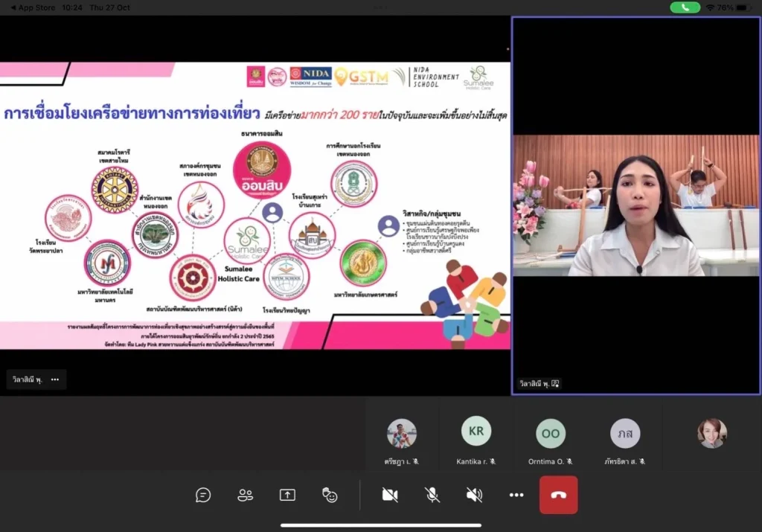Open options menu next to วิลาสิณี พ. name label
This screenshot has width=762, height=532.
pyautogui.click(x=54, y=379)
